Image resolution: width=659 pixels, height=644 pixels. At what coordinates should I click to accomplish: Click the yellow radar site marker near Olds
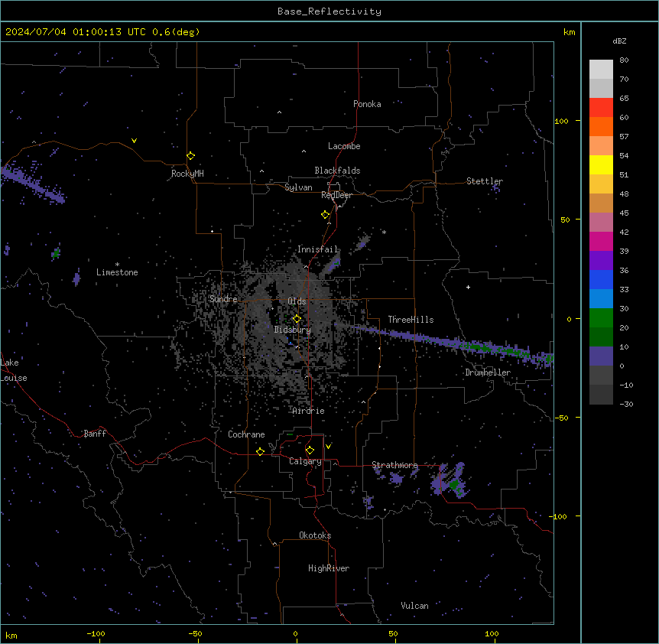click(297, 319)
